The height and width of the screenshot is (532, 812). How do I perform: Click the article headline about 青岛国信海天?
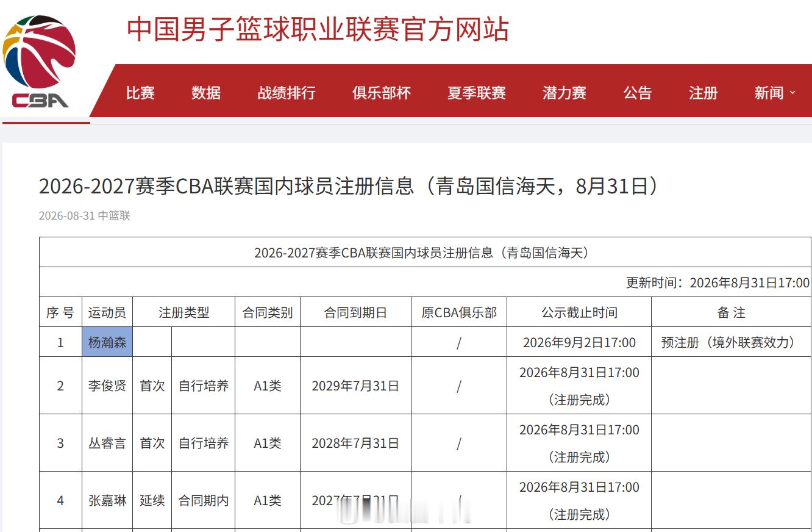click(349, 186)
